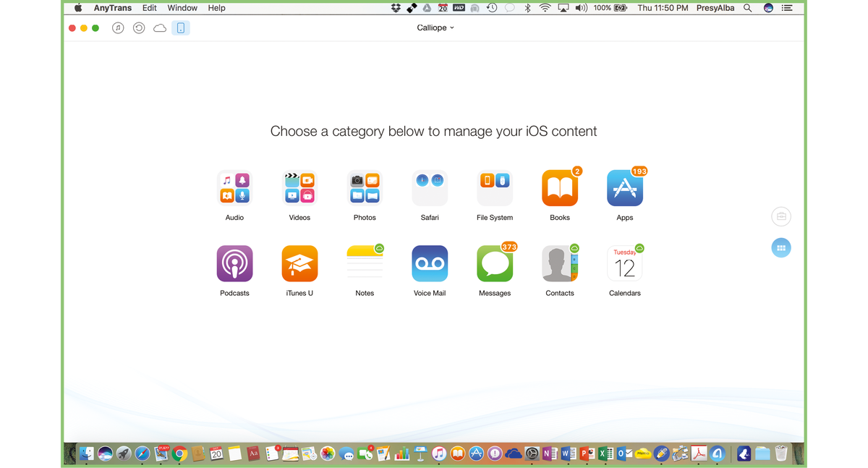The height and width of the screenshot is (468, 868).
Task: Open Microsoft Excel from the Dock
Action: (606, 454)
